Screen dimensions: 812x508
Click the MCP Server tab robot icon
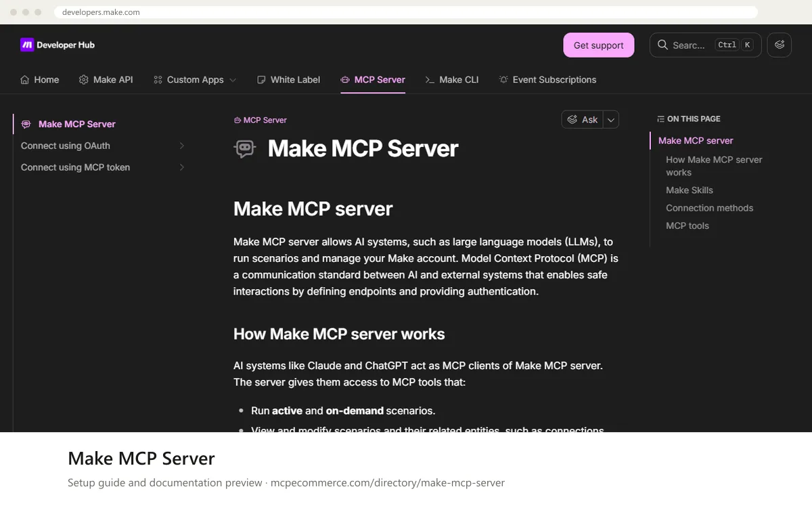pos(345,79)
